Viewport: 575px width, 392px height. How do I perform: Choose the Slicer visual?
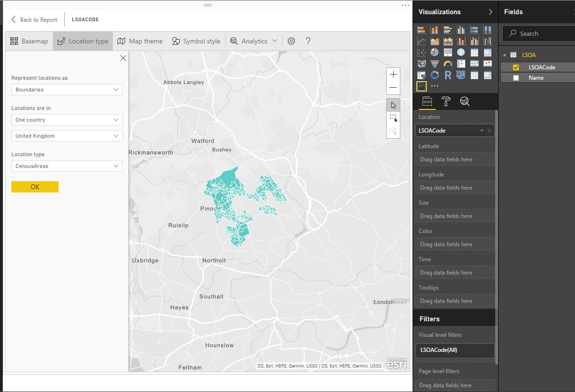[x=422, y=75]
